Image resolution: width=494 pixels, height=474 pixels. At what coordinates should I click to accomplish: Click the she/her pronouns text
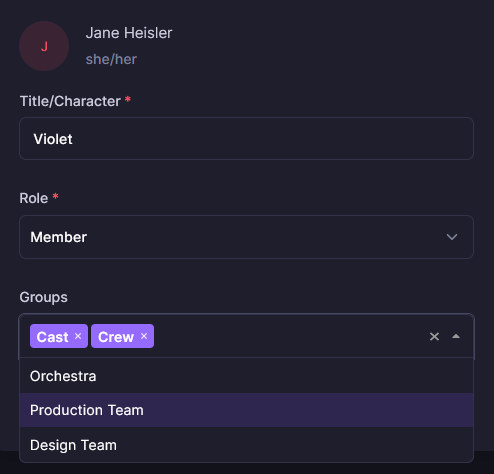pyautogui.click(x=111, y=59)
